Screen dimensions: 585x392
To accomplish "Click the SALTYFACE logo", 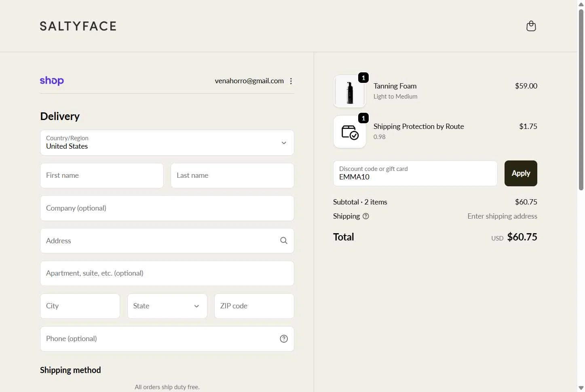I will pyautogui.click(x=78, y=26).
